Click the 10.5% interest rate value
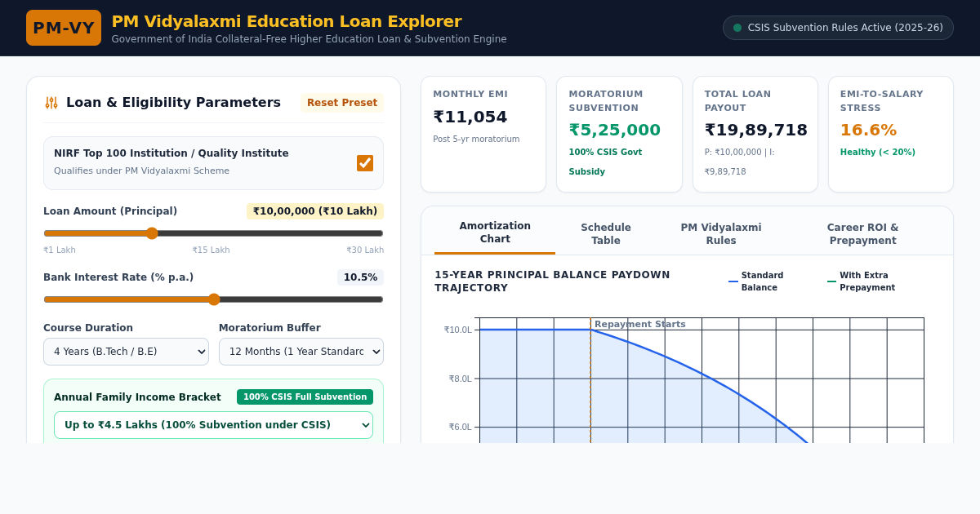The height and width of the screenshot is (514, 980). pyautogui.click(x=360, y=277)
